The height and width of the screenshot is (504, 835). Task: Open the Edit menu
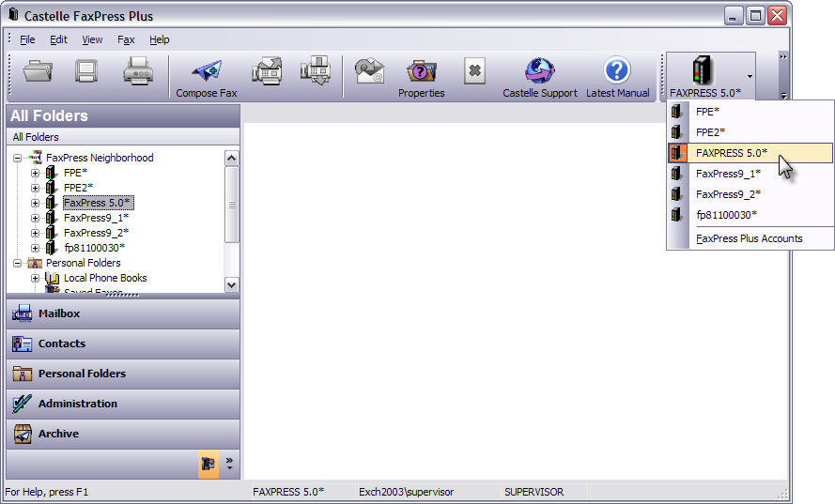coord(58,39)
